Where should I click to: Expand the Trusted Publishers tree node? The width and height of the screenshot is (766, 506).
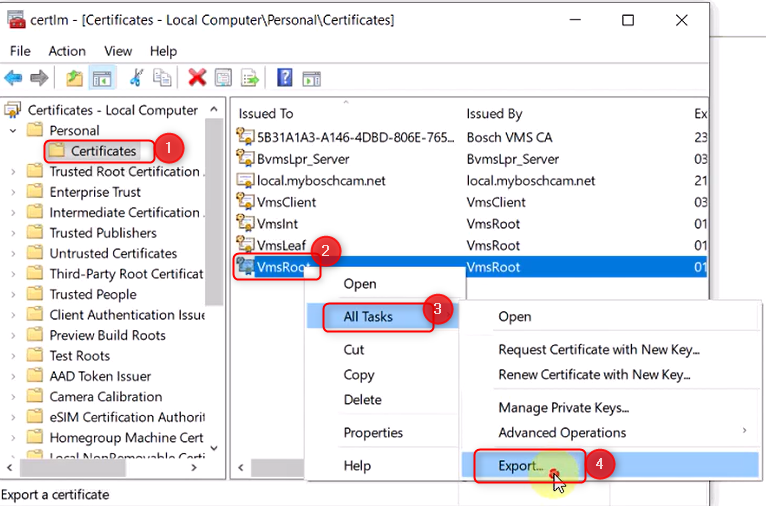[x=13, y=233]
